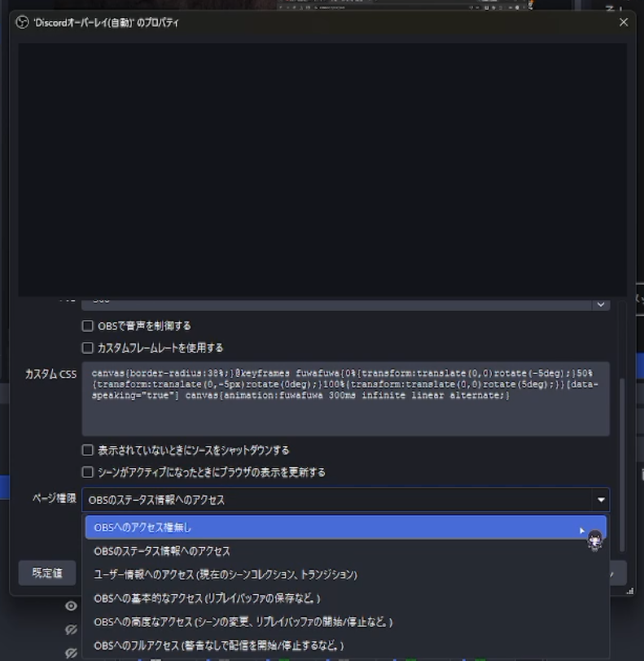Enable シーンがアクティブになったときにブラウザの表示を更新する
This screenshot has height=661, width=644.
click(87, 472)
